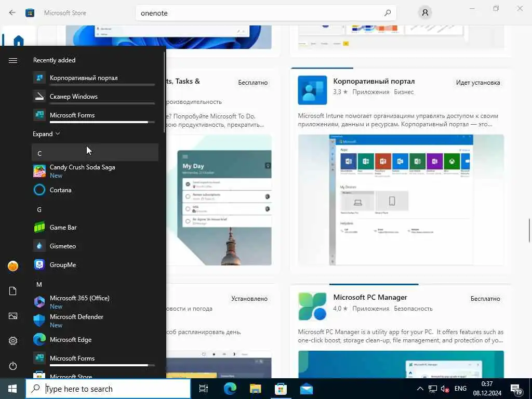Click the Microsoft Store logo icon in title bar

tap(30, 13)
